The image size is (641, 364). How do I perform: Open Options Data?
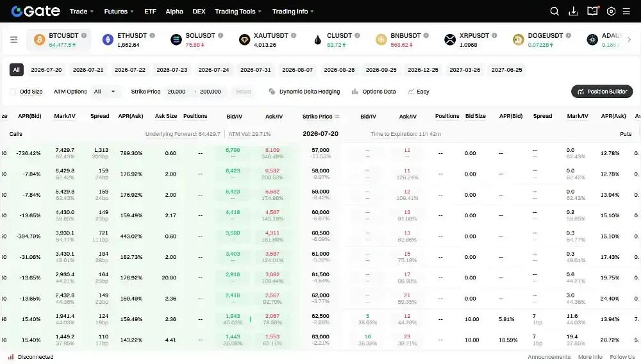click(x=374, y=92)
